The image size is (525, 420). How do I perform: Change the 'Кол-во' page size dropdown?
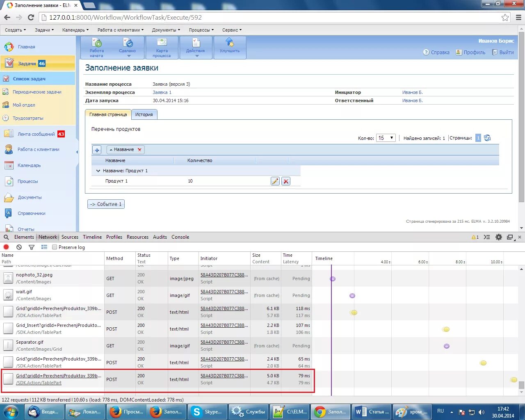point(386,138)
